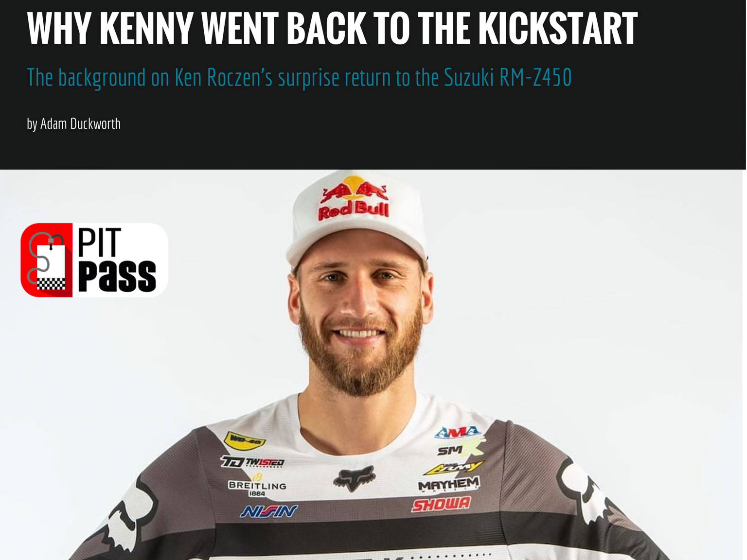Click the Pit Pass logo badge
The image size is (747, 560).
(x=94, y=260)
